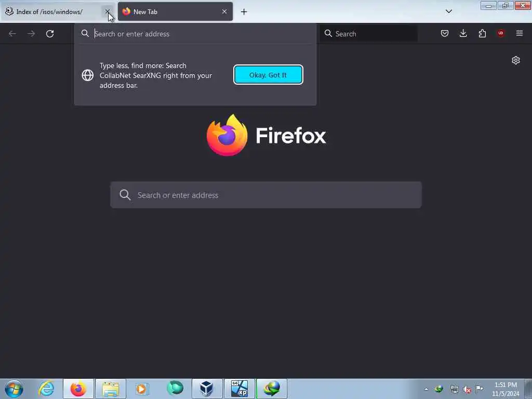The width and height of the screenshot is (532, 399).
Task: Open the Action Center flag icon
Action: coord(480,389)
